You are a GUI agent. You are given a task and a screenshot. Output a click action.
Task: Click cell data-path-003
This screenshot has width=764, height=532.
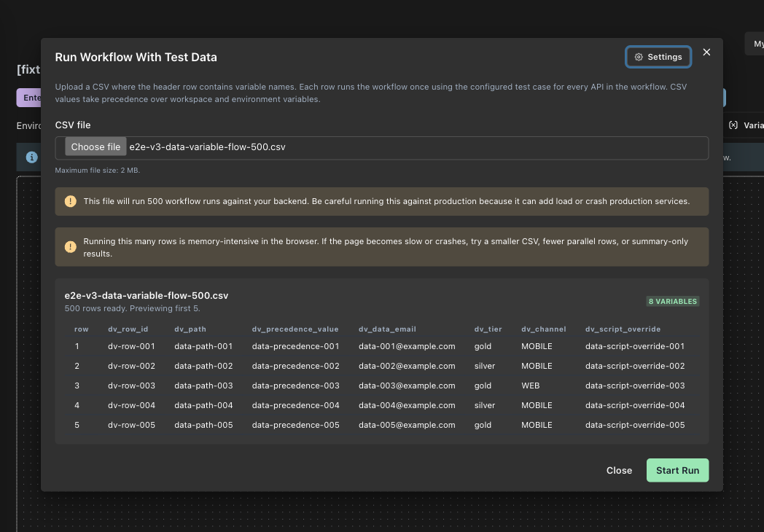click(203, 386)
